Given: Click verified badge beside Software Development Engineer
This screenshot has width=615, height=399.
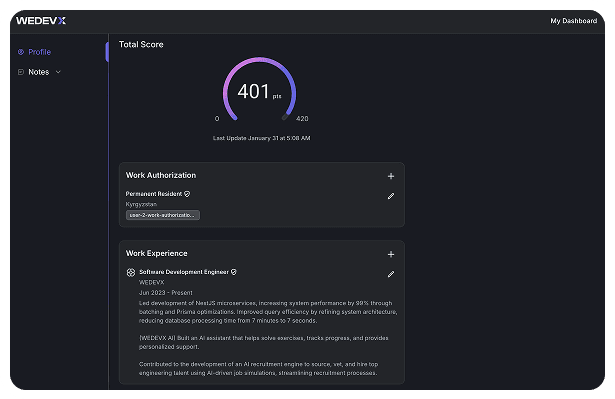Looking at the screenshot, I should click(x=234, y=272).
